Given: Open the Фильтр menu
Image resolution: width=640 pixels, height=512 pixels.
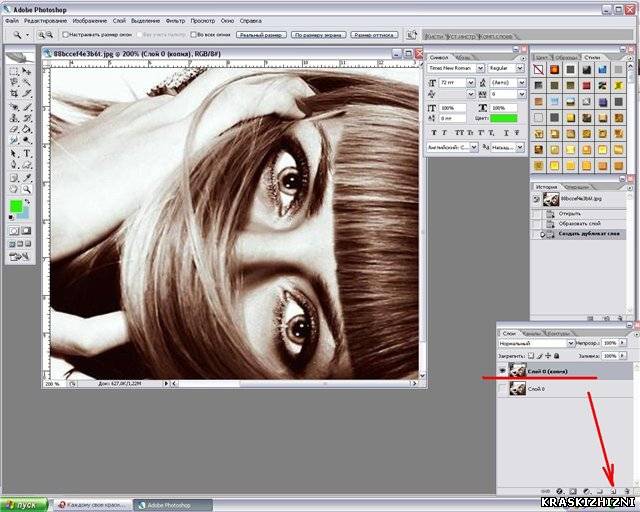Looking at the screenshot, I should tap(176, 21).
